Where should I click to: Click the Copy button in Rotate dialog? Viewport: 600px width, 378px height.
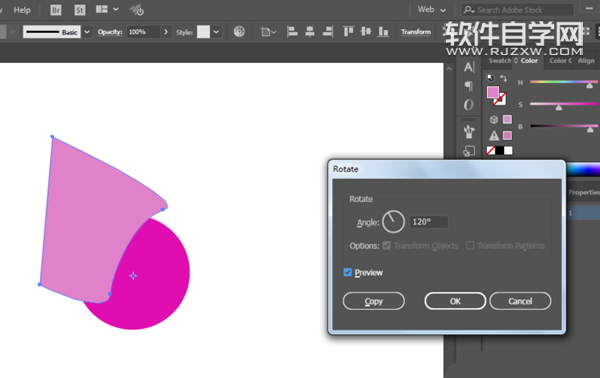click(x=373, y=301)
